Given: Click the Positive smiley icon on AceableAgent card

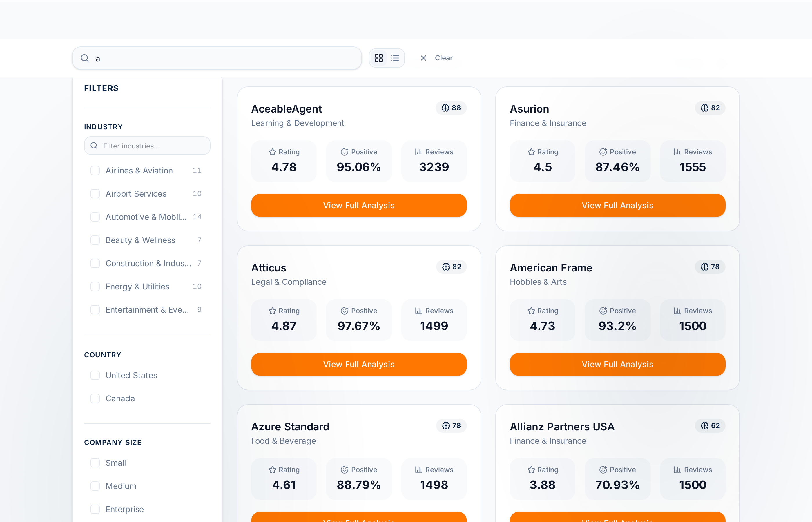Looking at the screenshot, I should point(345,152).
